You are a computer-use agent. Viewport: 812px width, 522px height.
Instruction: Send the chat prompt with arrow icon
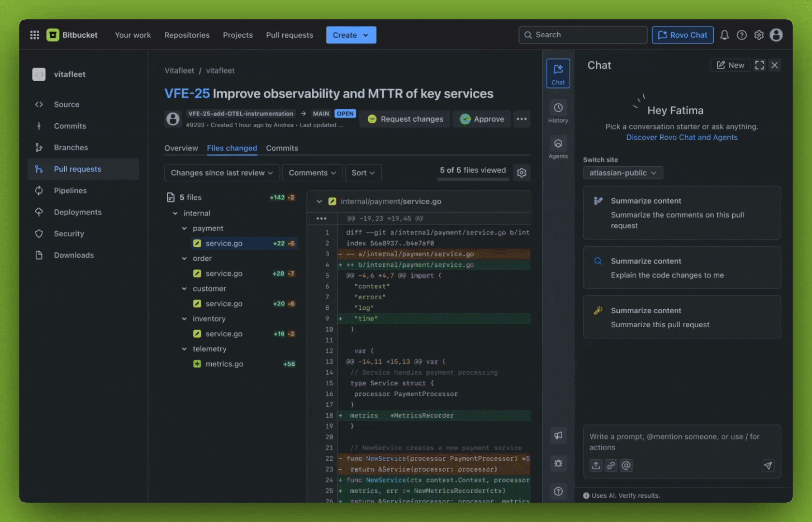point(768,465)
